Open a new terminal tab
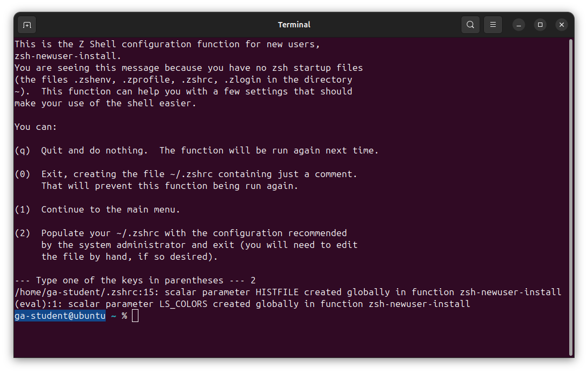The height and width of the screenshot is (373, 588). [x=26, y=25]
